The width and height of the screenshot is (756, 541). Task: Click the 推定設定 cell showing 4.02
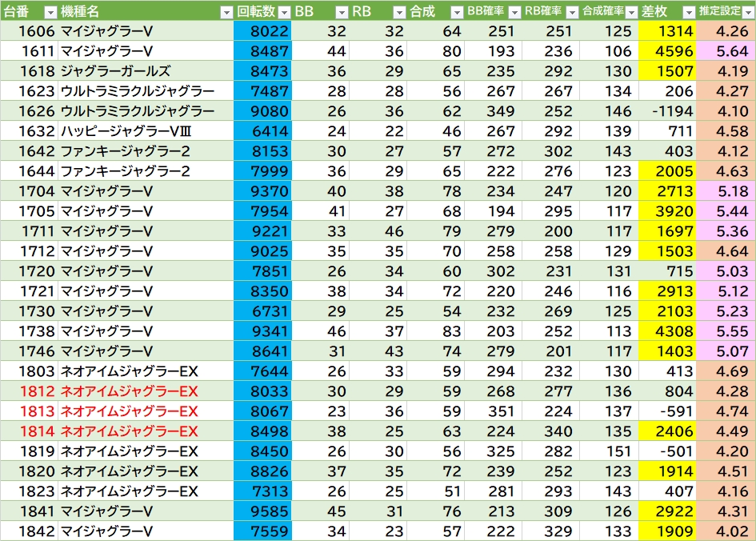726,531
